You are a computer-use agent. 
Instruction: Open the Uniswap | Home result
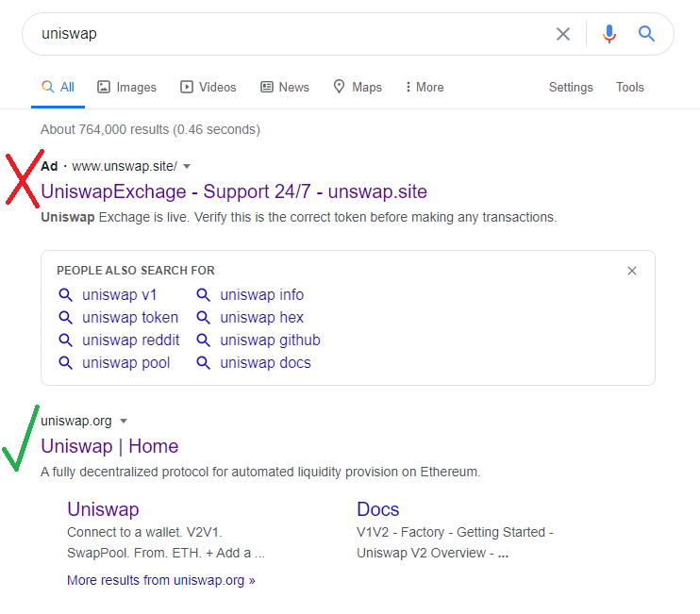coord(109,446)
